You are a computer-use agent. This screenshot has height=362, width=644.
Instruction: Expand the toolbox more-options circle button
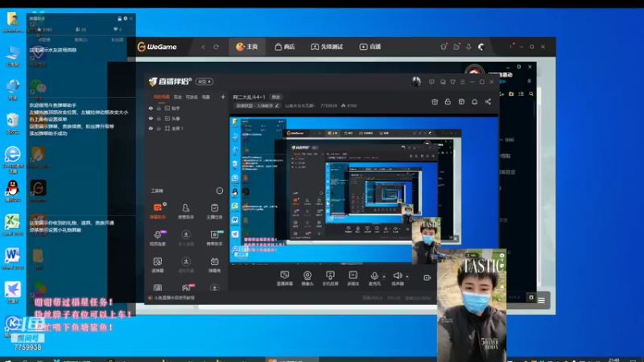[x=219, y=191]
